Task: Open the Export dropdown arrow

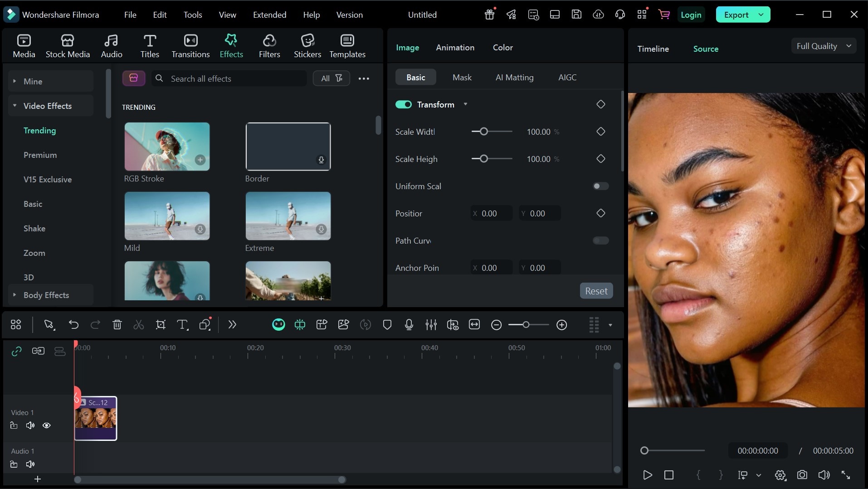Action: pos(761,15)
